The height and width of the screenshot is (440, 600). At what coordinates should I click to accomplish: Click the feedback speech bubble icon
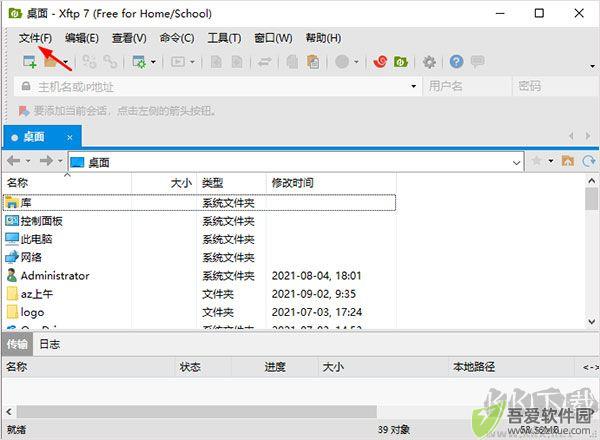coord(477,62)
